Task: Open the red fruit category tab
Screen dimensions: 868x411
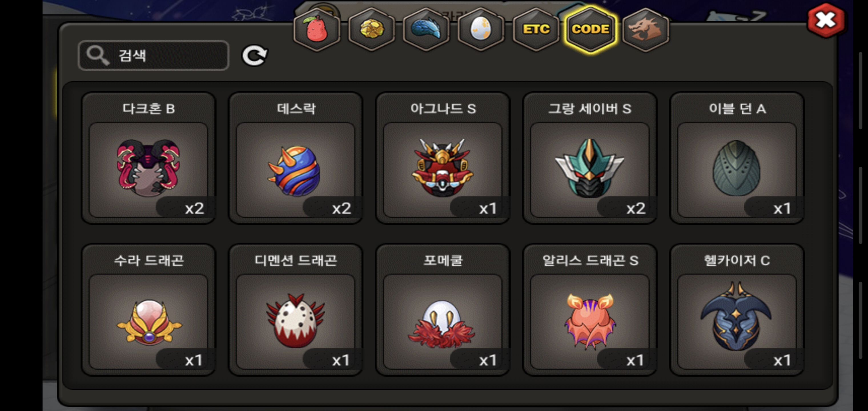Action: pos(317,30)
